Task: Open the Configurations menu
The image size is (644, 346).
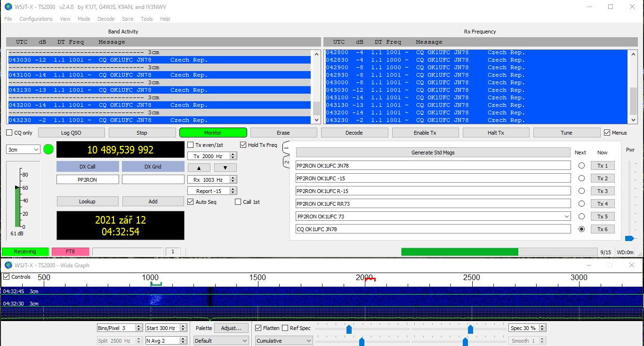Action: click(36, 19)
